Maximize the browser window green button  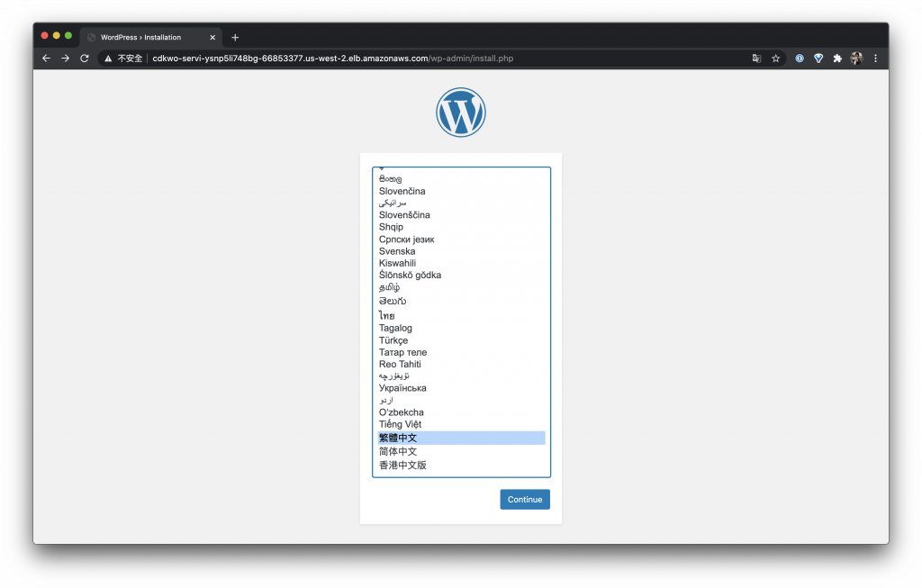tap(68, 35)
